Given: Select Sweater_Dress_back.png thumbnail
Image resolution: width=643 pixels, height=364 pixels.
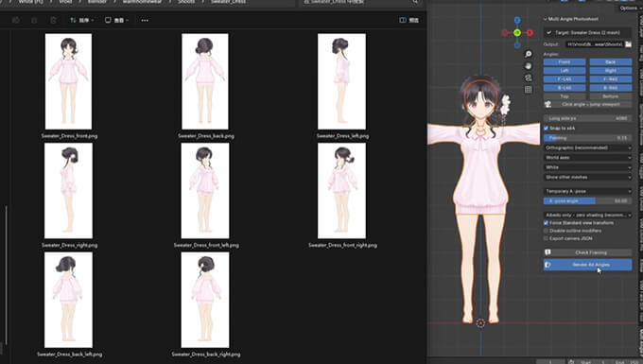Looking at the screenshot, I should [x=205, y=81].
